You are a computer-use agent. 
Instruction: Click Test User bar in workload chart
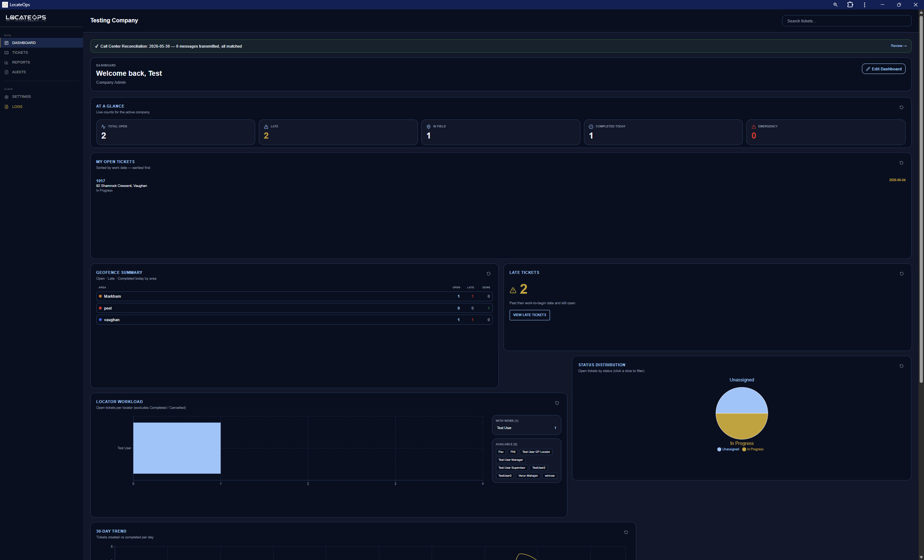[x=177, y=448]
